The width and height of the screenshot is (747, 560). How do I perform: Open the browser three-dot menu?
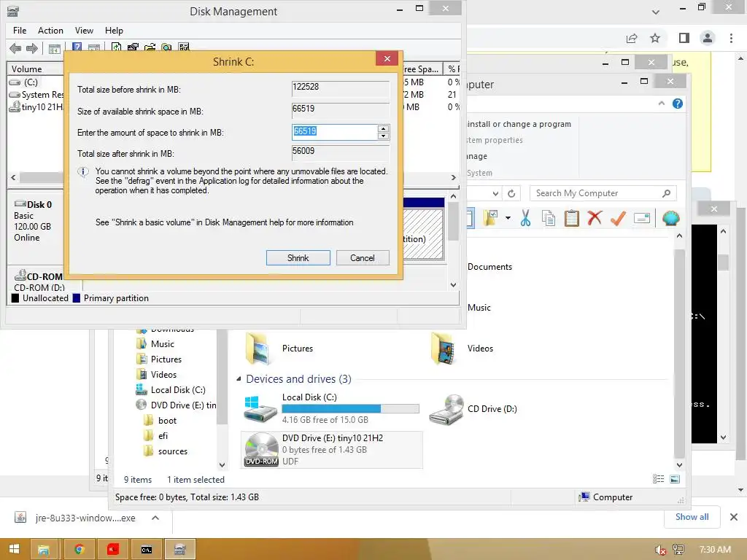(731, 38)
